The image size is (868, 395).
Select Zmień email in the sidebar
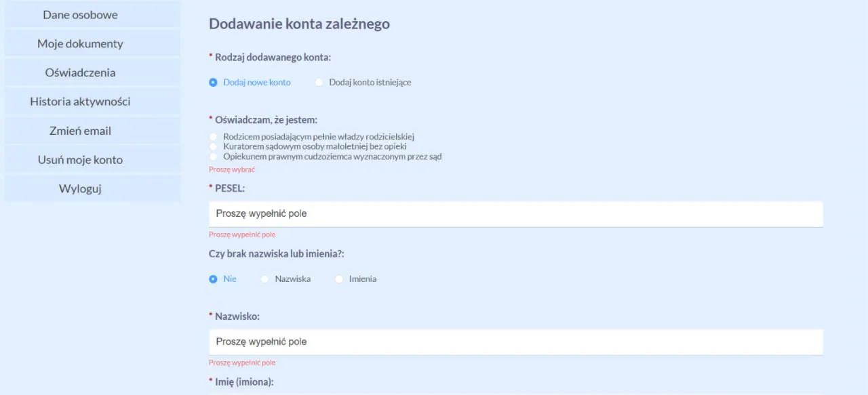point(93,131)
